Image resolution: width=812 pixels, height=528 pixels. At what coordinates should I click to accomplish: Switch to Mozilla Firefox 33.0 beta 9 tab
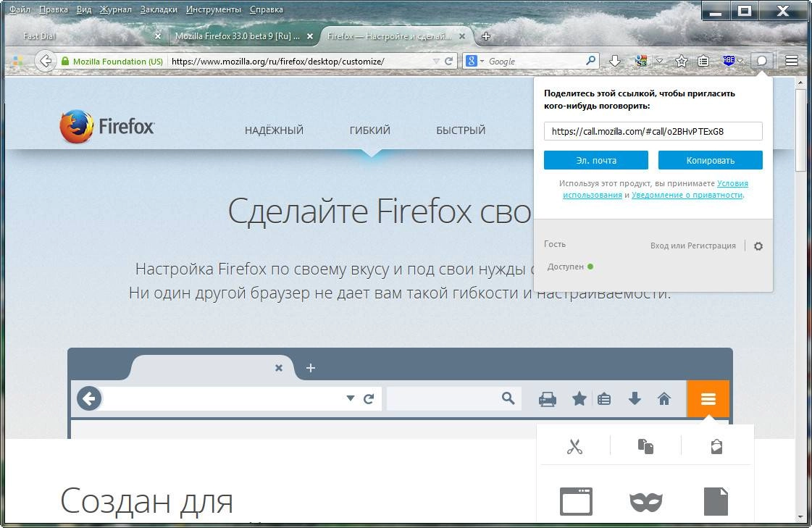click(237, 36)
